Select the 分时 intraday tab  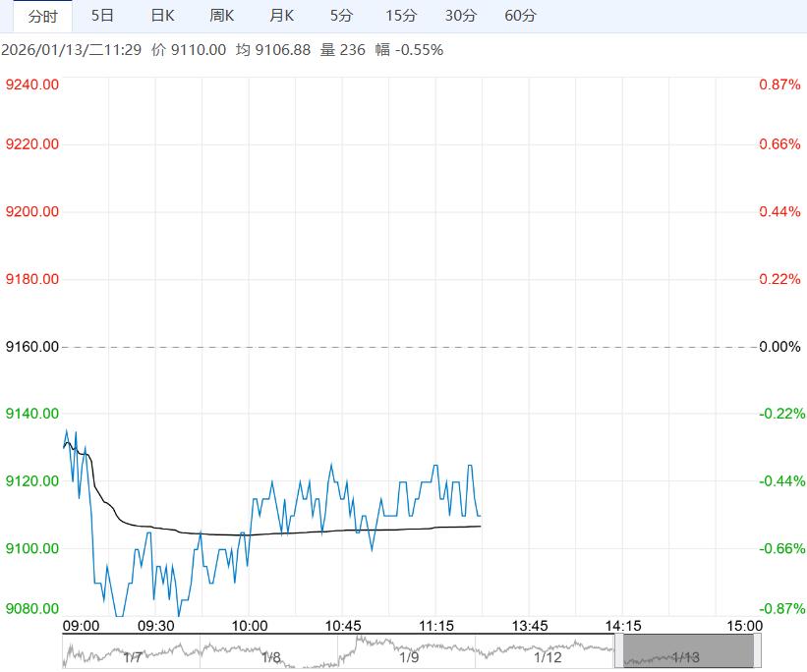pyautogui.click(x=42, y=16)
